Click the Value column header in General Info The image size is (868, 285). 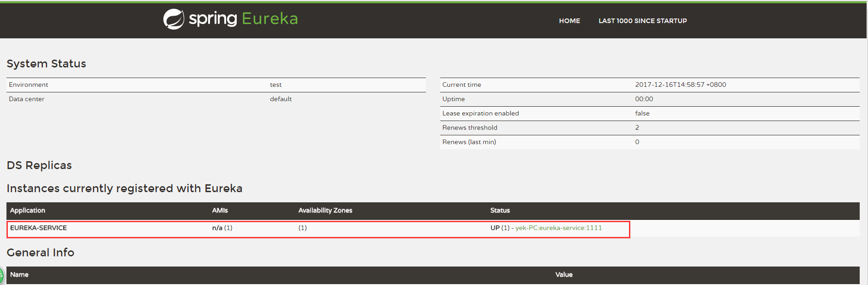point(564,274)
